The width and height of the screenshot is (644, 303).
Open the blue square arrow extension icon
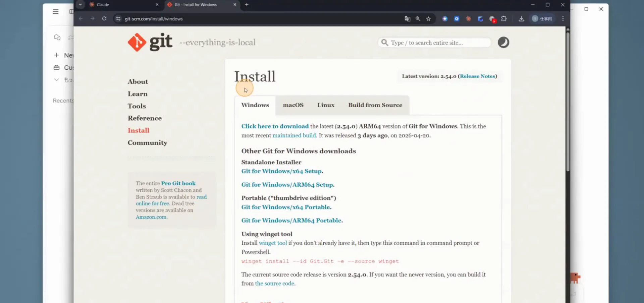click(x=480, y=19)
